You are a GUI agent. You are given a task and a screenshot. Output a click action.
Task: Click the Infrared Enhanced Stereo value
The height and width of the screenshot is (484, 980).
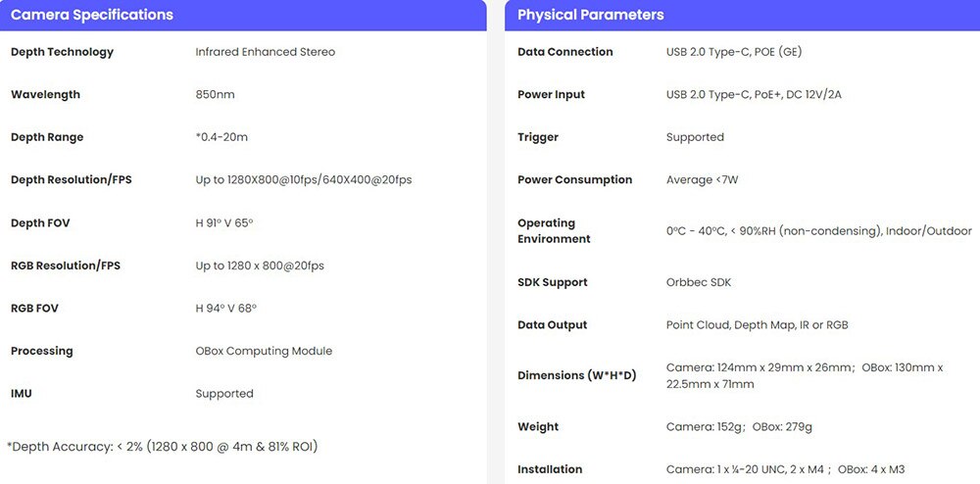coord(265,52)
